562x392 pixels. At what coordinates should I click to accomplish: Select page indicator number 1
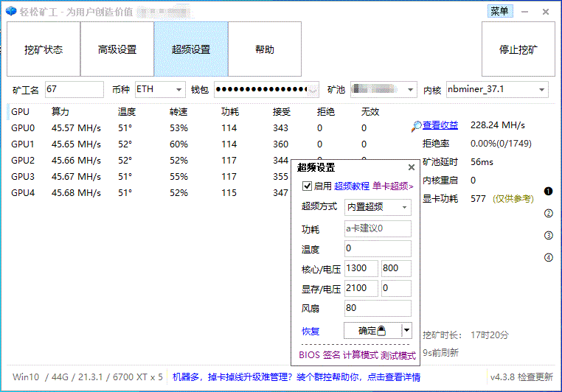click(x=548, y=192)
